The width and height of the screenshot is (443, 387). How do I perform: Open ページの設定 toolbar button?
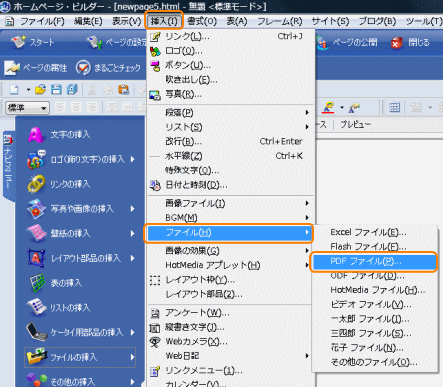pos(116,42)
